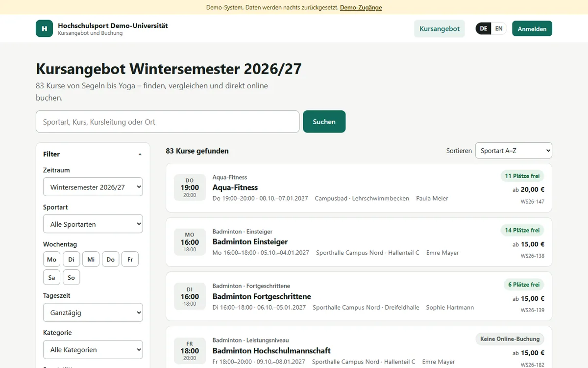Collapse the Filter panel
This screenshot has height=368, width=588.
[x=93, y=154]
